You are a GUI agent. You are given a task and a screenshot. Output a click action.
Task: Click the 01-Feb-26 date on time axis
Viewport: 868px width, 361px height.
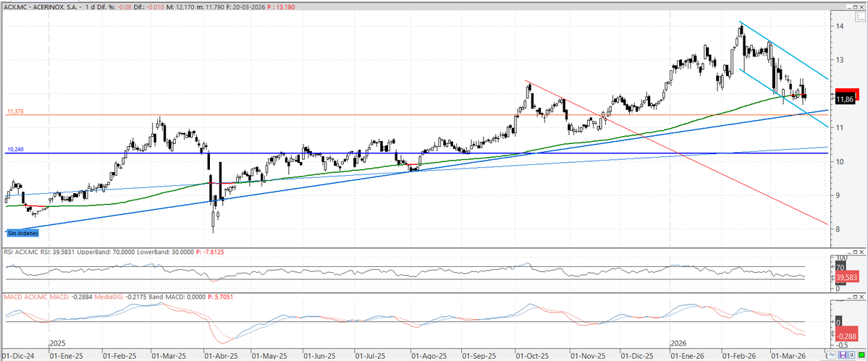[x=738, y=355]
